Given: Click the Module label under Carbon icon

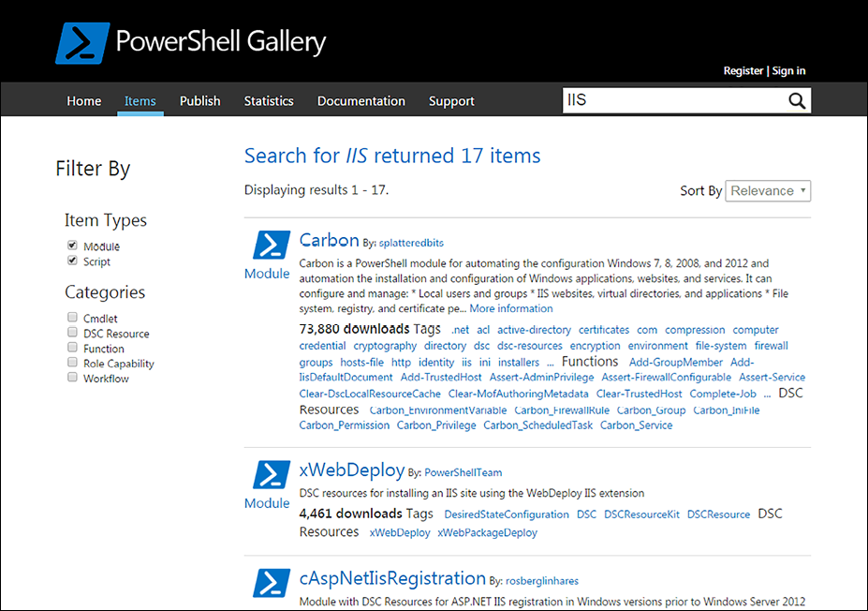Looking at the screenshot, I should click(267, 275).
